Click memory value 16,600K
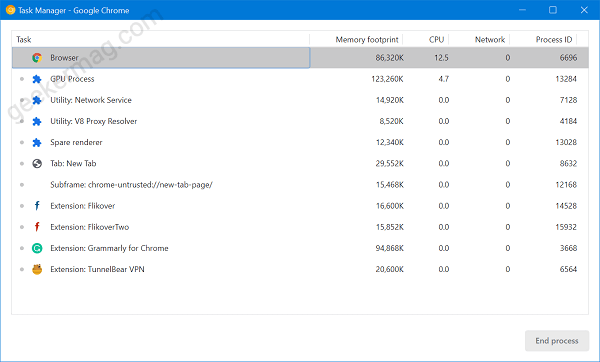 390,206
